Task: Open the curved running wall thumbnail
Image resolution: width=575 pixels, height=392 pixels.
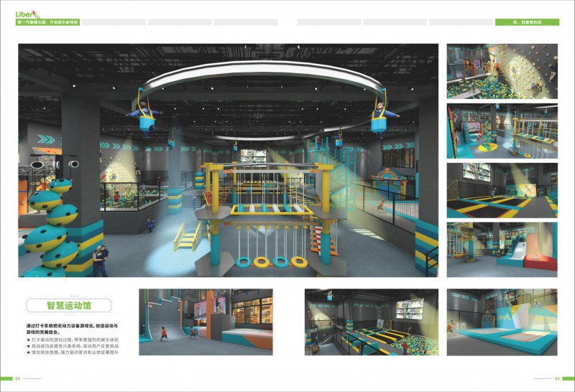Action: pyautogui.click(x=206, y=322)
